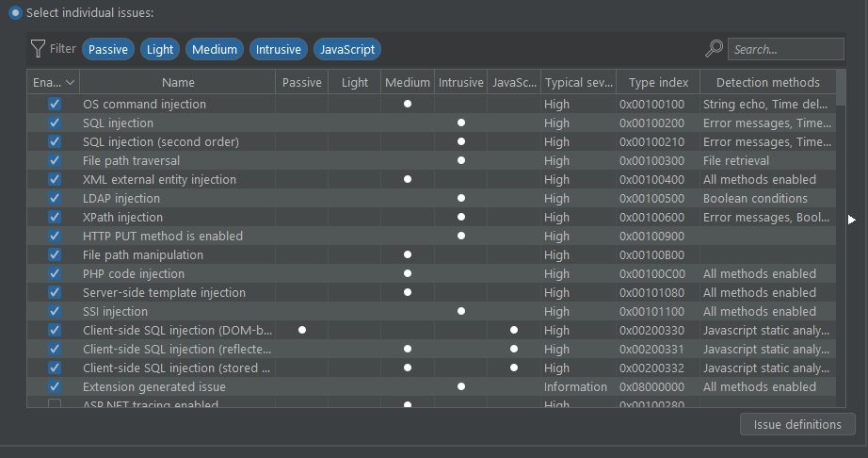Viewport: 868px width, 458px height.
Task: Click type index 0x00100C00 cell
Action: [652, 273]
